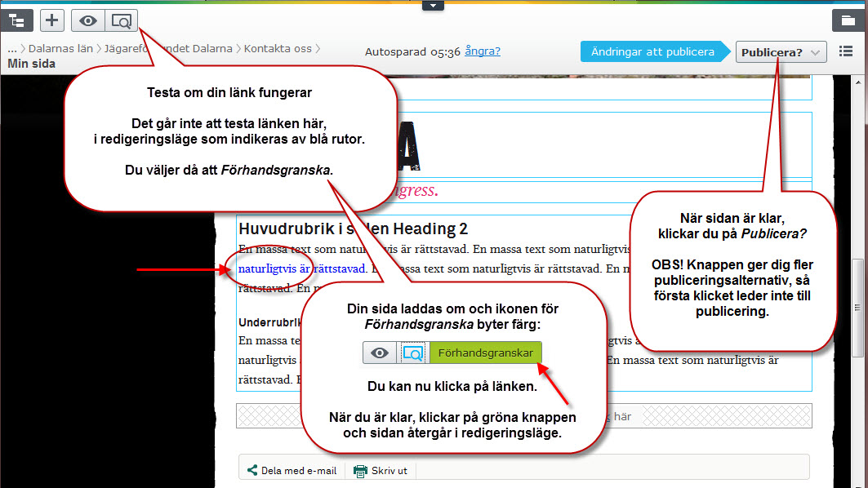Click the page scrollbar up arrow
The width and height of the screenshot is (868, 488).
click(x=858, y=82)
